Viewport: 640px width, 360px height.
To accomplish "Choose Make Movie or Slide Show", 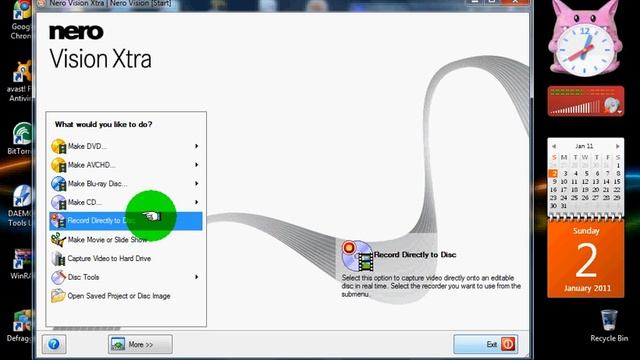I will [126, 240].
